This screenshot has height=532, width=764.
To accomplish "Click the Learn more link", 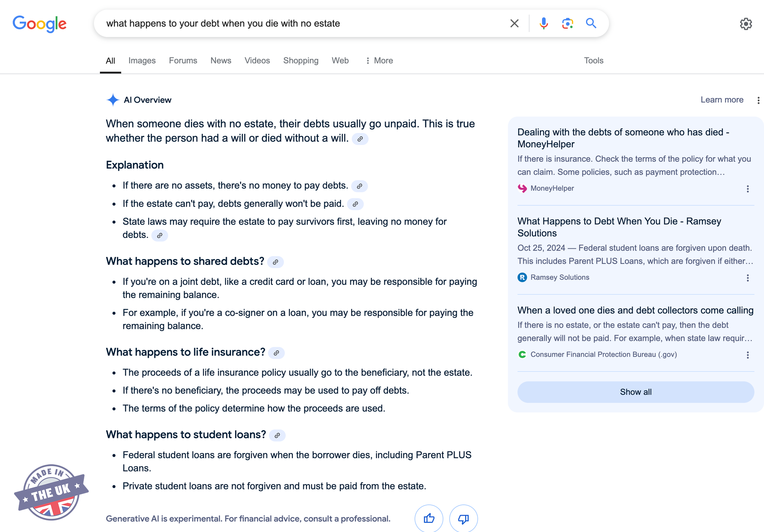I will [721, 100].
